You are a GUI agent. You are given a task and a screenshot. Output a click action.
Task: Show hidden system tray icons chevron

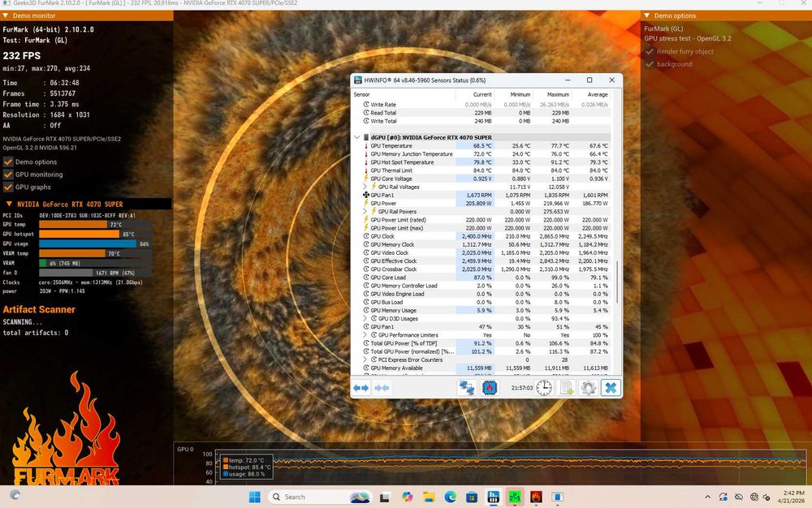707,497
